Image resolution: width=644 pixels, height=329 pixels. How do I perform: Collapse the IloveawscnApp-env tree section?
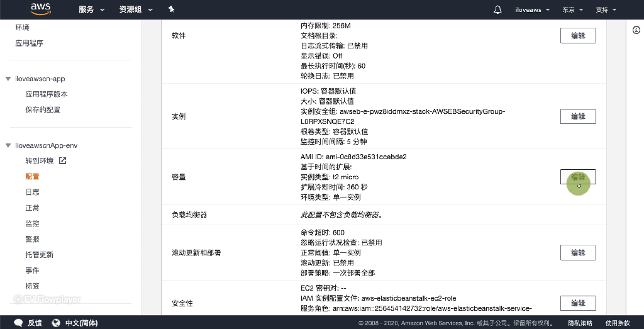8,145
